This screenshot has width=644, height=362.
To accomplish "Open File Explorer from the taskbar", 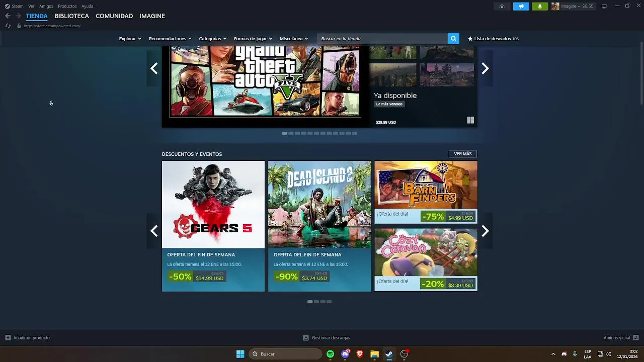I will tap(374, 354).
